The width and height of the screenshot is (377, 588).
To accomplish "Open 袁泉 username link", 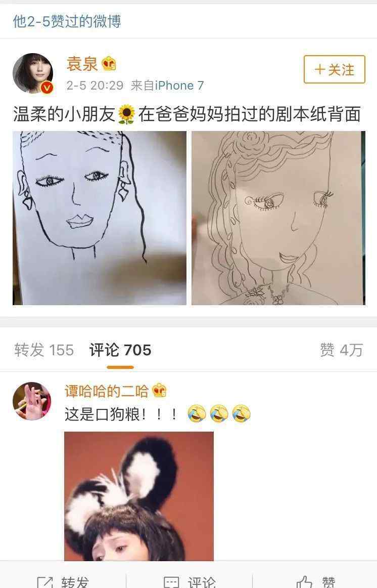I will pos(82,64).
